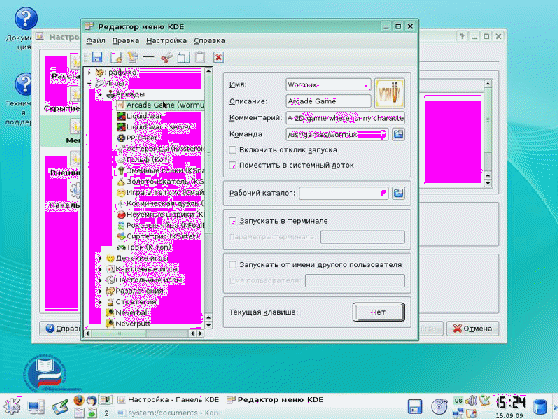Open the Technical support desktop icon
Screen dimensions: 558x419
tap(23, 84)
